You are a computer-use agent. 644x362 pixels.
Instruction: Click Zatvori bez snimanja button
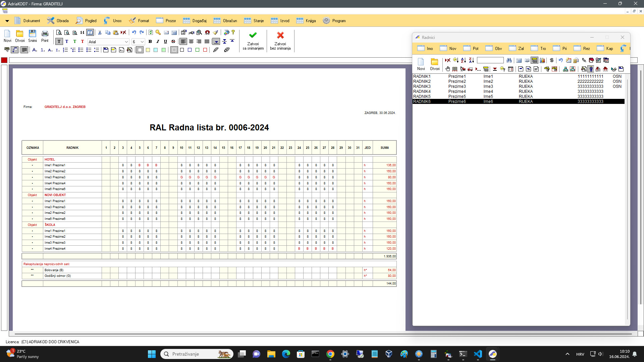(x=280, y=41)
